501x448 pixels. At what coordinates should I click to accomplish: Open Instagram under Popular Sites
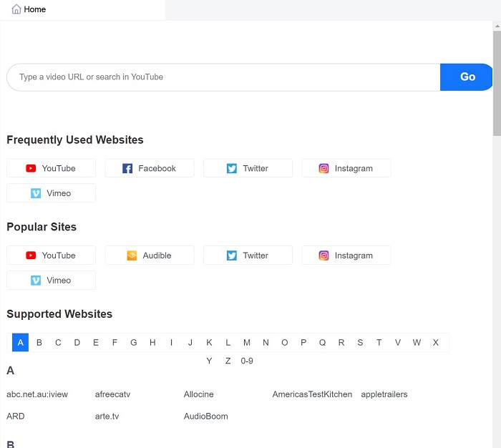point(346,255)
